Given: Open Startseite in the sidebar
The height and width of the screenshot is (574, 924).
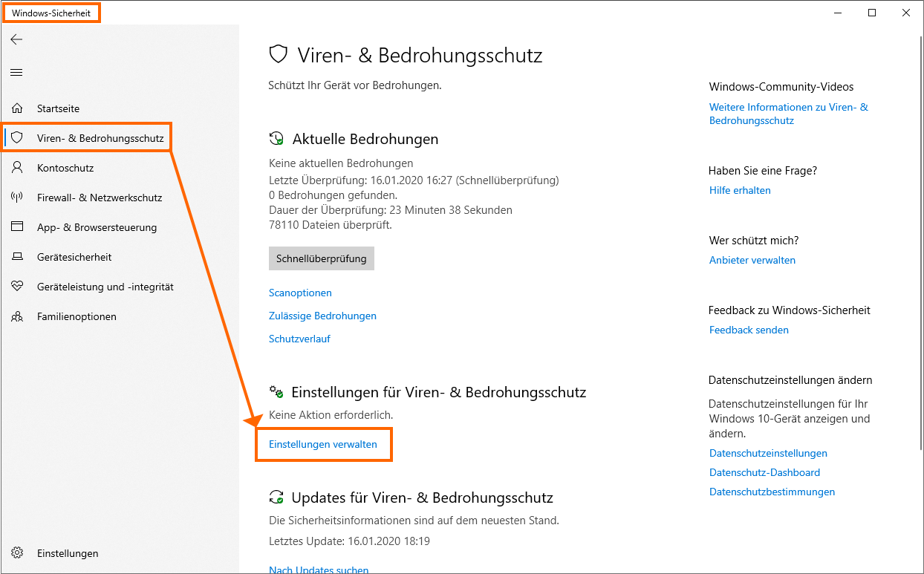Looking at the screenshot, I should click(x=58, y=108).
